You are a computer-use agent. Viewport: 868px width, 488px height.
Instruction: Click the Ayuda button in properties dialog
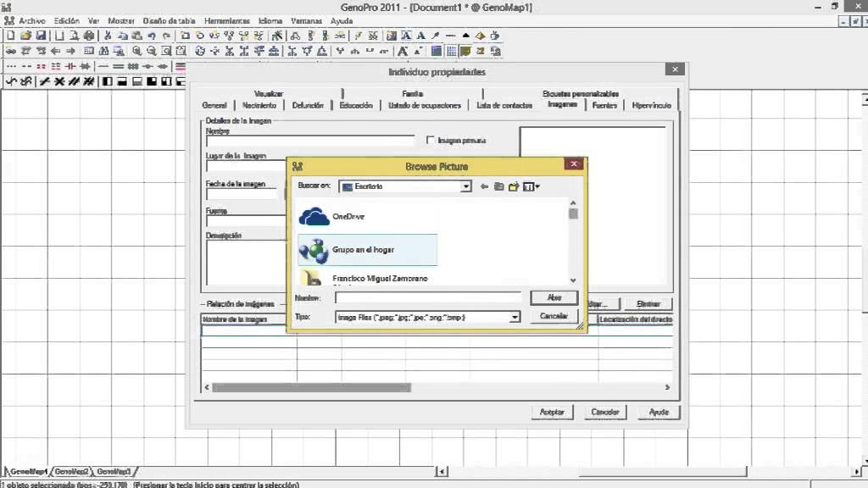point(658,413)
